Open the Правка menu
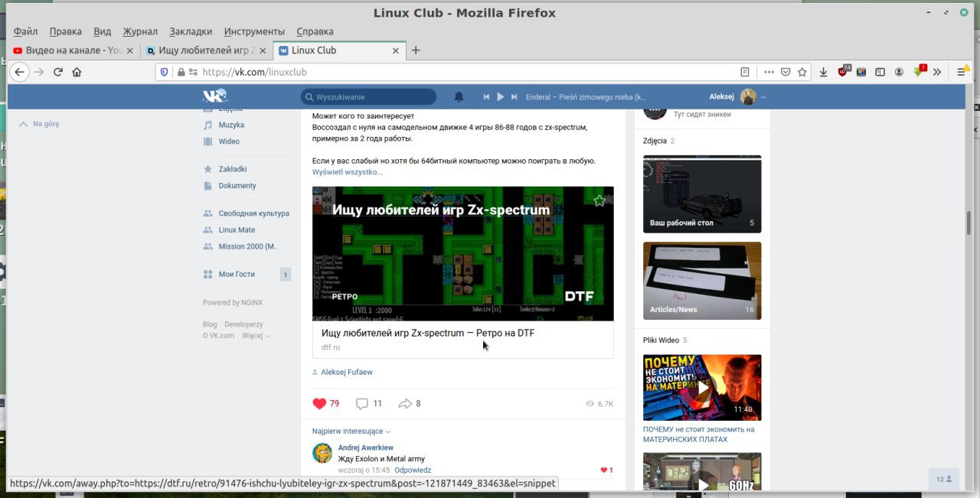 [66, 31]
